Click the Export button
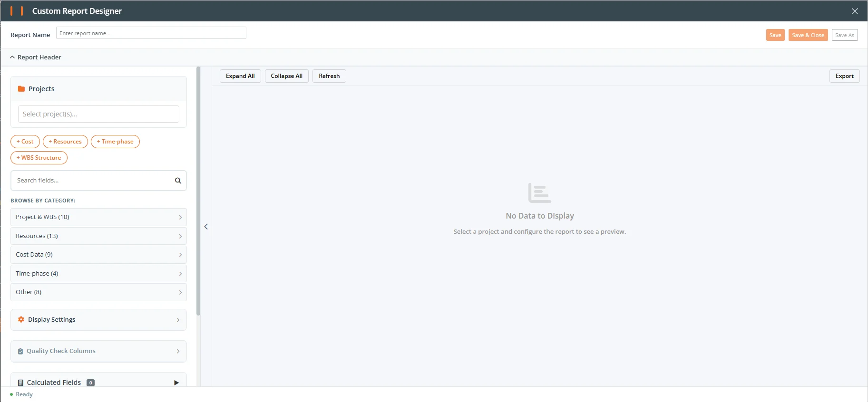The image size is (868, 402). (x=844, y=76)
